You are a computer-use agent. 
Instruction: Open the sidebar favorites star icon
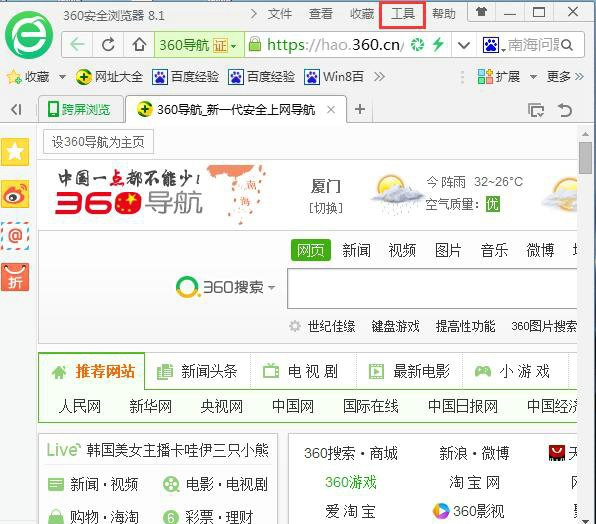pyautogui.click(x=15, y=152)
